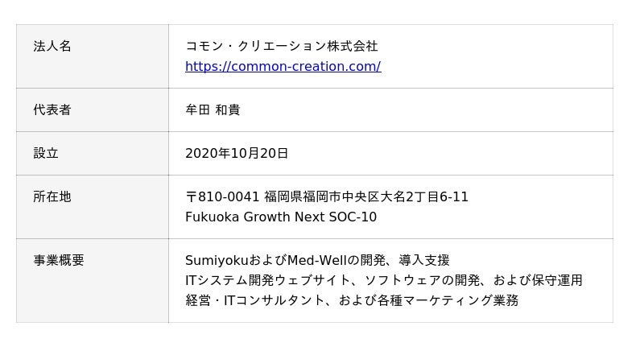Click the words Fukuoka Growth Next

254,217
